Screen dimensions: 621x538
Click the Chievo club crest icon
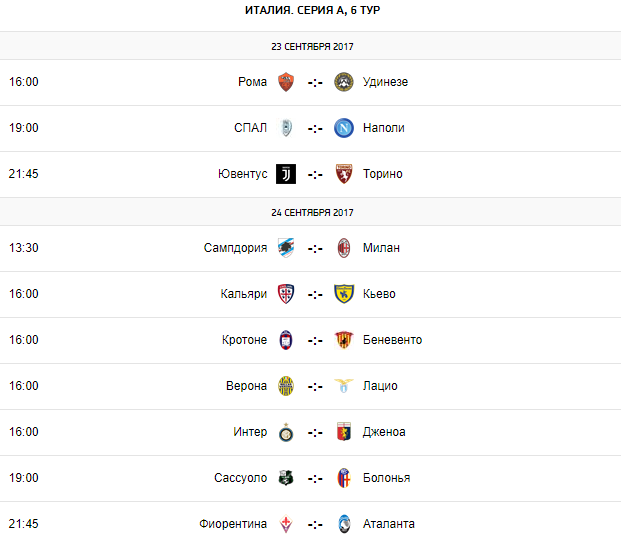(344, 294)
